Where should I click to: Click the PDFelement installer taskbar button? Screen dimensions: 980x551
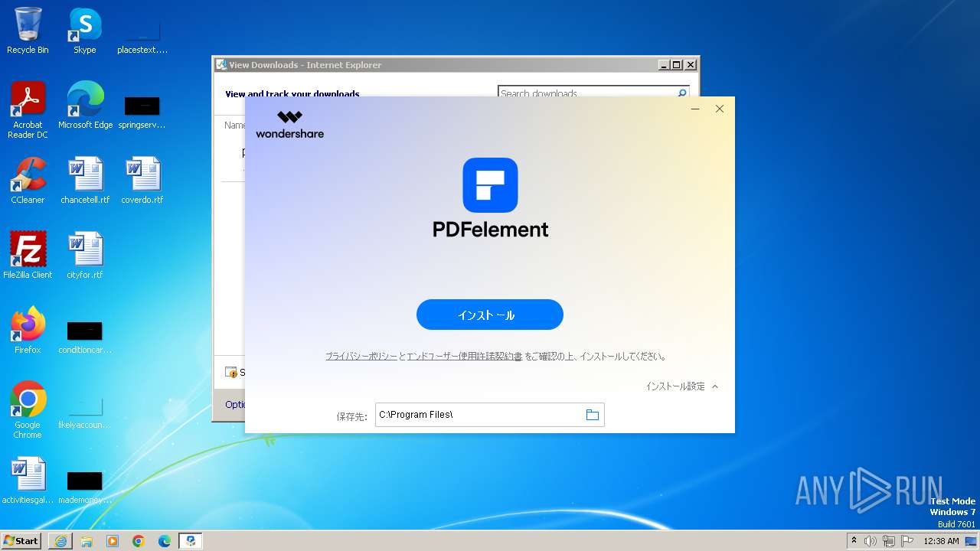[191, 541]
